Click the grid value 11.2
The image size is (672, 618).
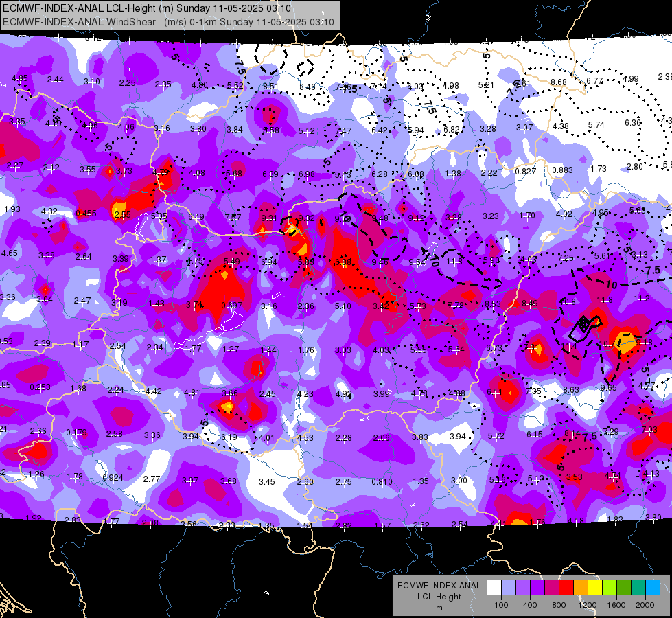[642, 298]
